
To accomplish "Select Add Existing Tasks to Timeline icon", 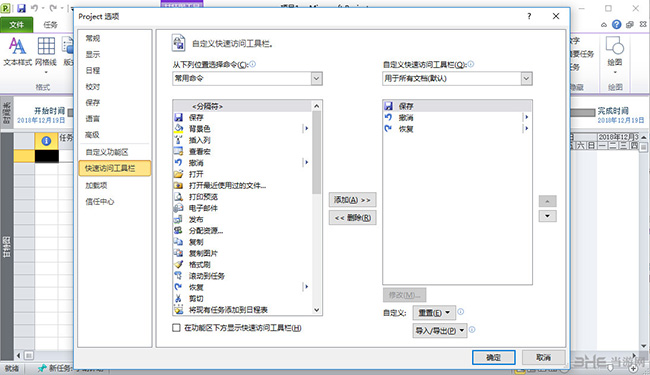I will coord(179,310).
